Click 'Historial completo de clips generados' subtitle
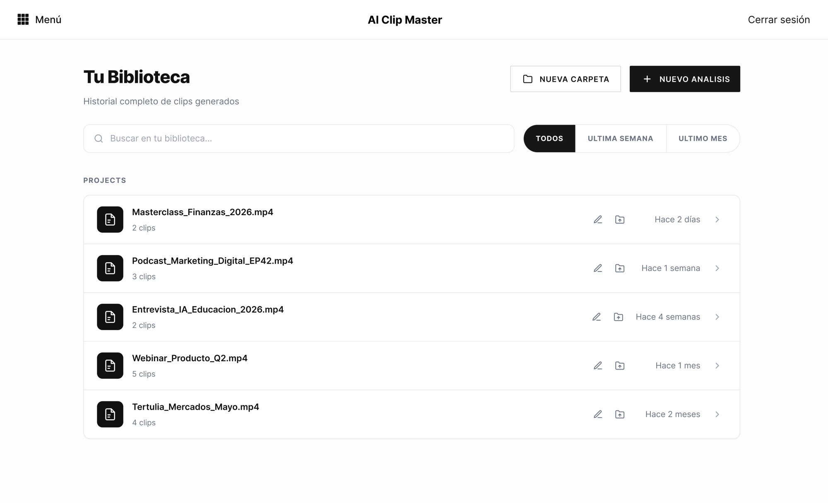The width and height of the screenshot is (828, 504). click(161, 102)
